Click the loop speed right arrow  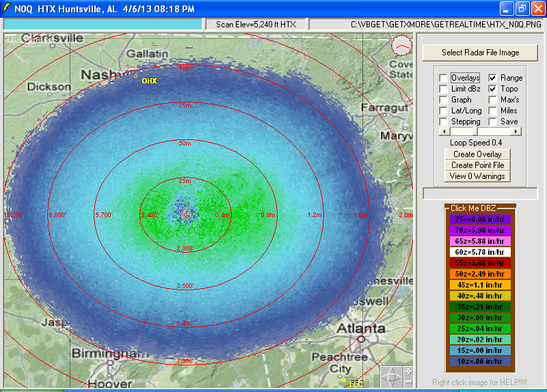click(516, 131)
